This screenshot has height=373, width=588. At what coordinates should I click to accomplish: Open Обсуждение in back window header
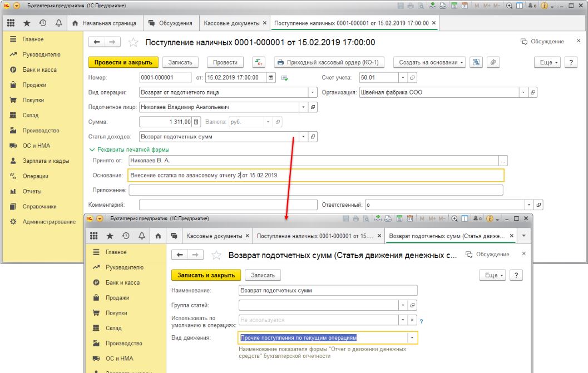point(542,41)
